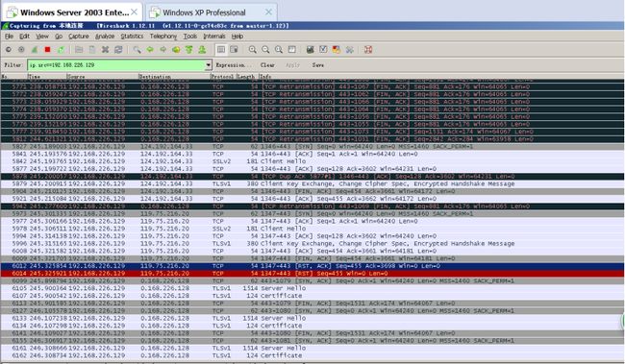
Task: Save this capture file icon
Action: pos(92,50)
